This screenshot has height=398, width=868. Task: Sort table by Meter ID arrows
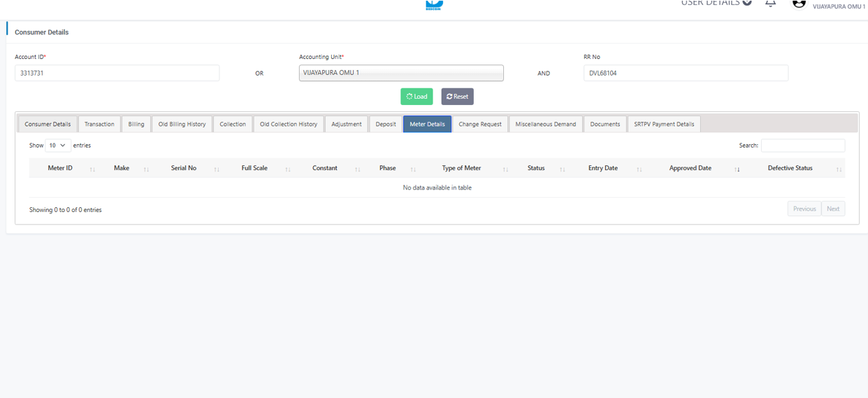pyautogui.click(x=93, y=169)
